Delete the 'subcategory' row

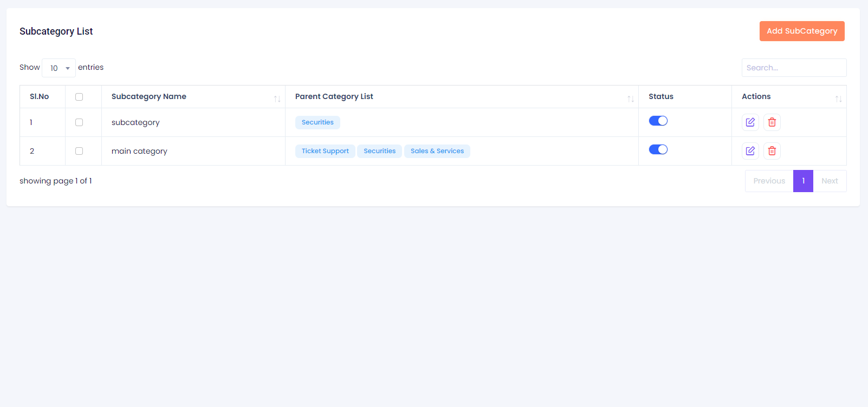(772, 122)
